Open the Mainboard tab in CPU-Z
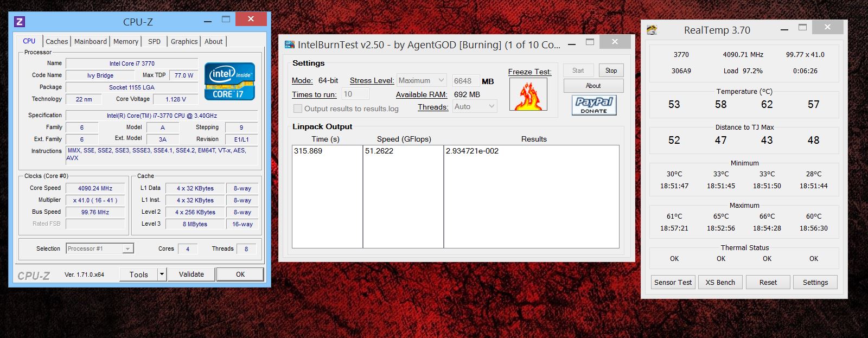 click(91, 41)
